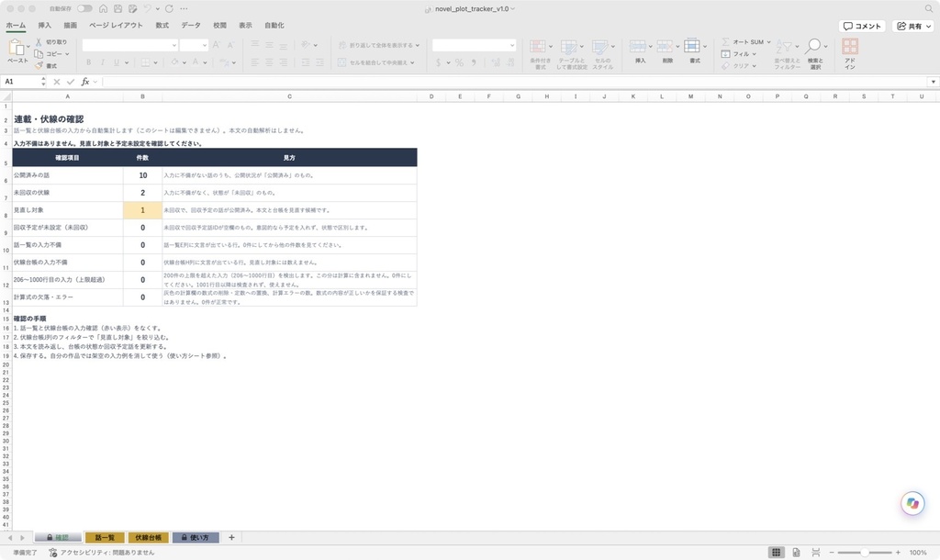Click the 挿入 insert cells icon
The image size is (940, 560).
coord(638,47)
